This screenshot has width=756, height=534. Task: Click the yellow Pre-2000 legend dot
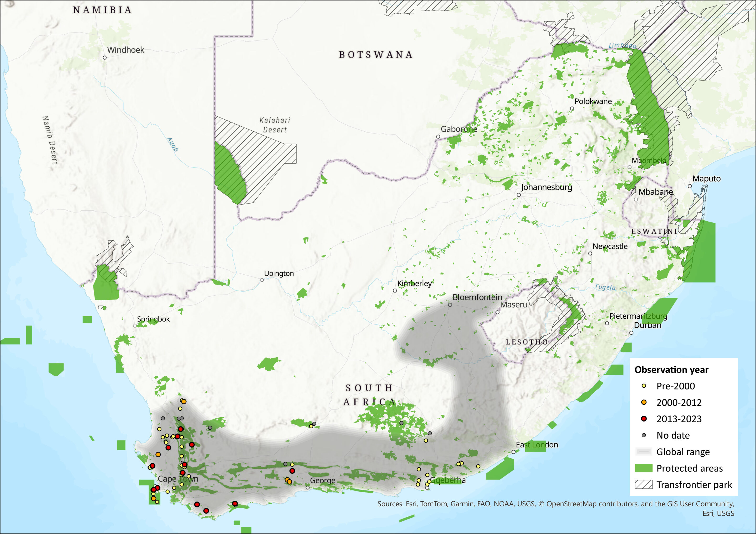pyautogui.click(x=644, y=386)
